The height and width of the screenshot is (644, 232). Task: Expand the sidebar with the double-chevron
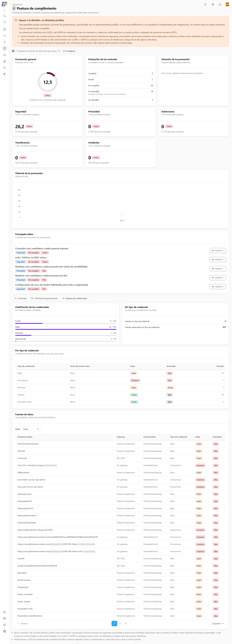click(4, 10)
